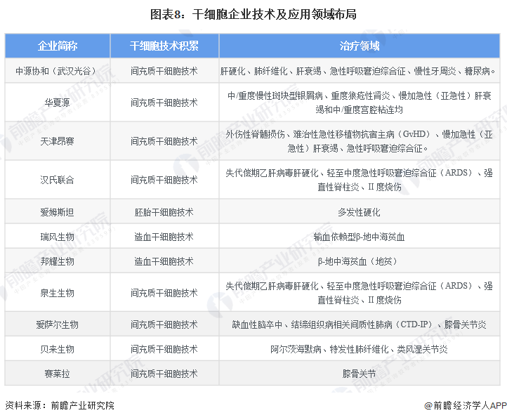The image size is (507, 420).
Task: Select 间充质干细胞技术 in 汉氏联合 row
Action: click(x=164, y=180)
